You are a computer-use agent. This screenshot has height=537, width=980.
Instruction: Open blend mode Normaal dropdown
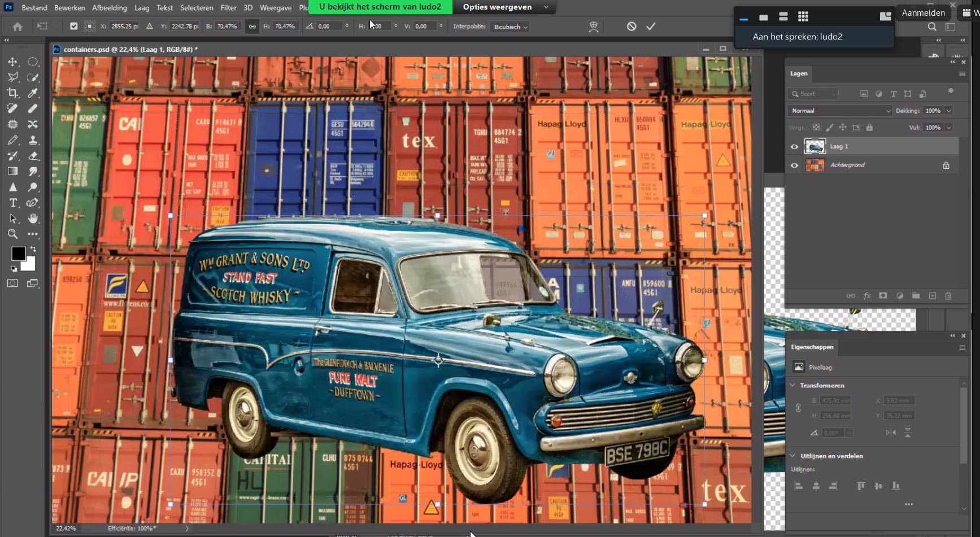coord(839,111)
